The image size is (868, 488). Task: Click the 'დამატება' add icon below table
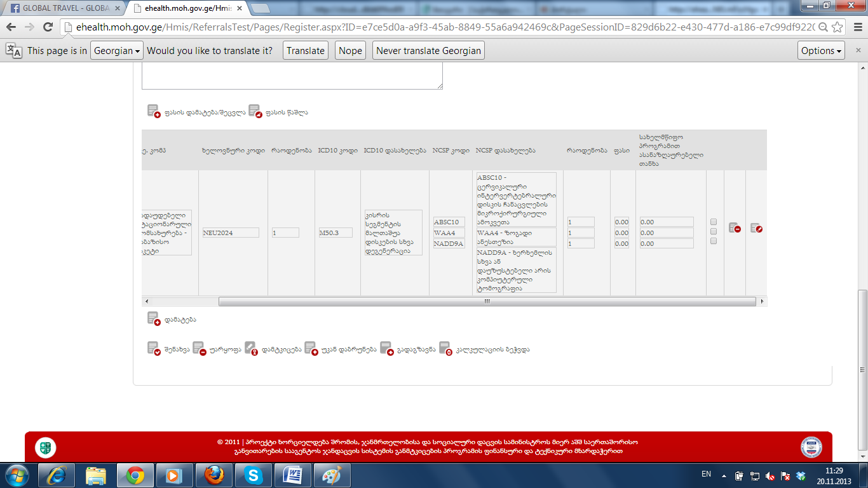pos(154,319)
